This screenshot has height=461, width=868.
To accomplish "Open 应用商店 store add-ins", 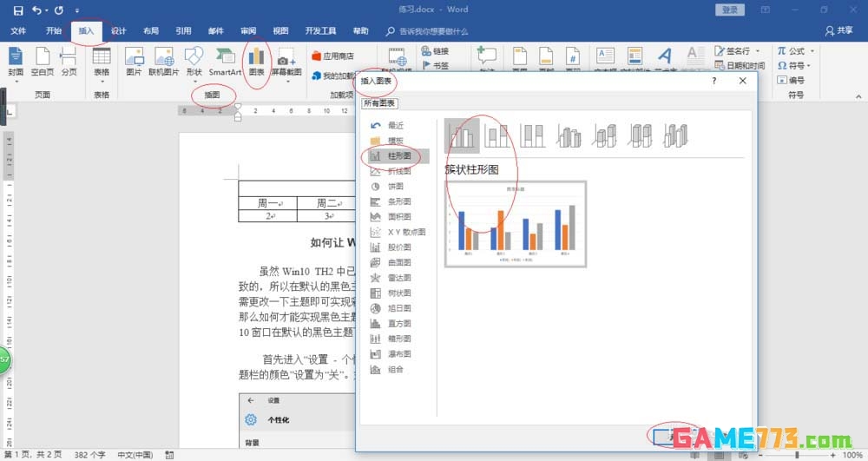I will [332, 56].
